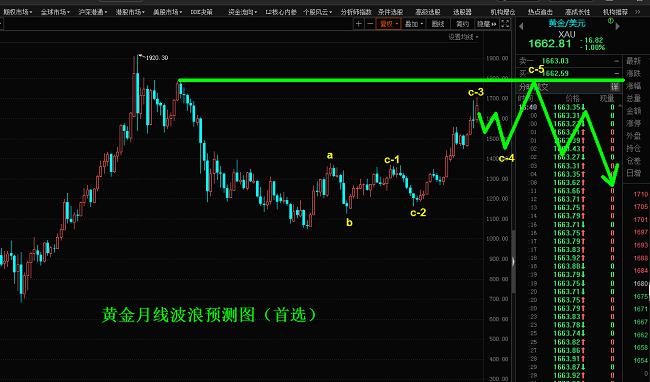Open 叠加 overlay dropdown
Screen dimensions: 650x382
tap(414, 24)
